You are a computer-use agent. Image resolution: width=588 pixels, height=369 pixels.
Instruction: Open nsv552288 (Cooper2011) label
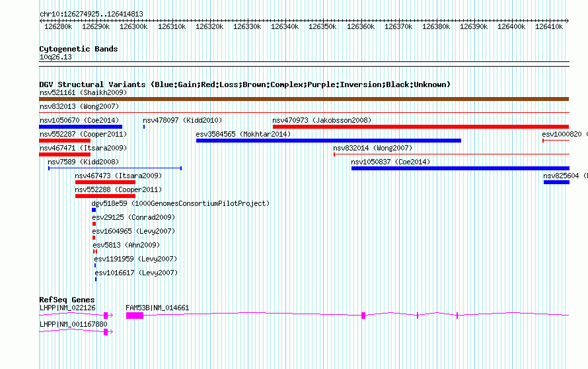point(118,189)
